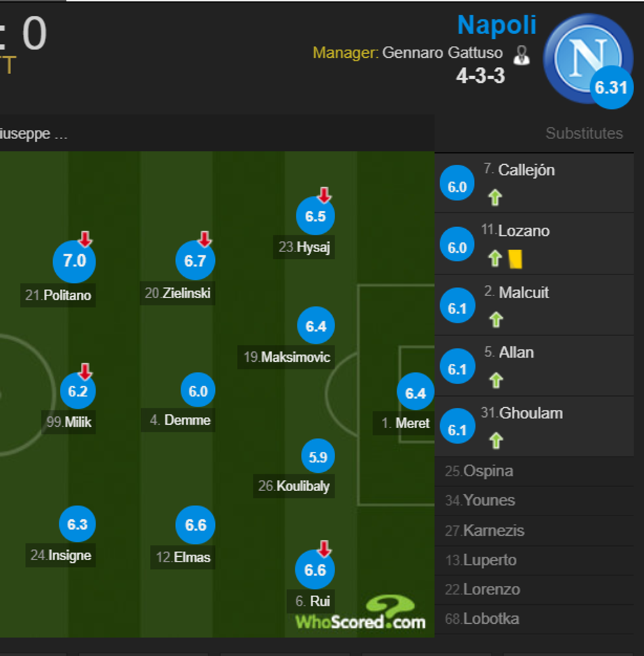
Task: Switch to the Substitutes section header
Action: pos(584,133)
